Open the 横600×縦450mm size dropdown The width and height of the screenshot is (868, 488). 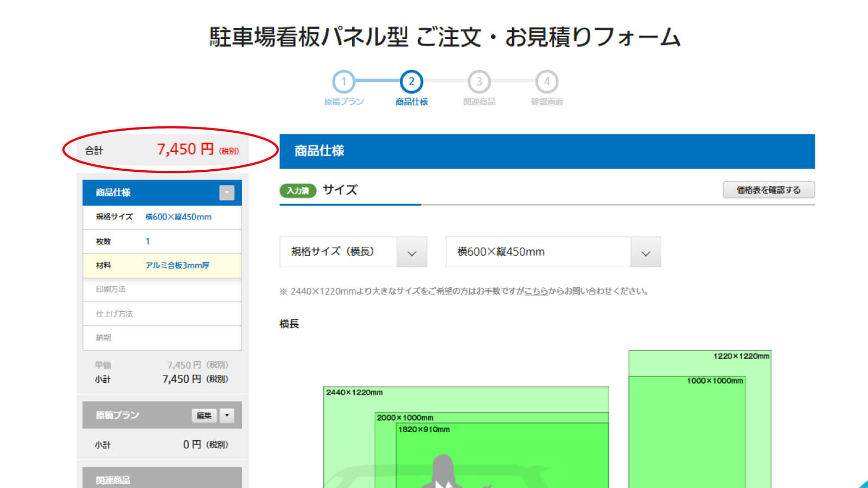pos(553,252)
